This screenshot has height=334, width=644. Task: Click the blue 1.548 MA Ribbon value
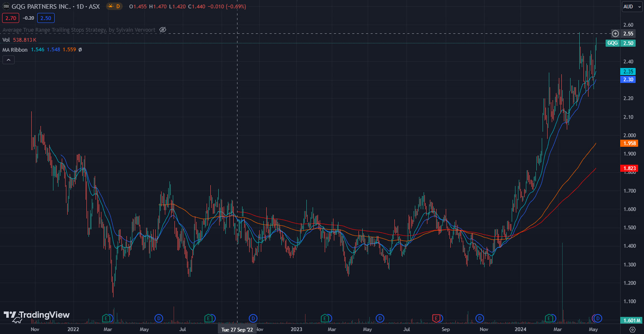[x=53, y=50]
